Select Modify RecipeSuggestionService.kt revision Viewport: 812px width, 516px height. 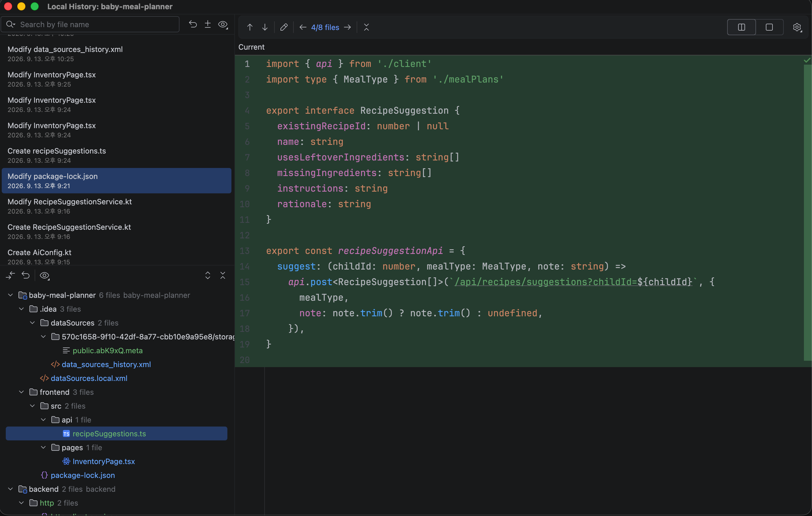(116, 206)
